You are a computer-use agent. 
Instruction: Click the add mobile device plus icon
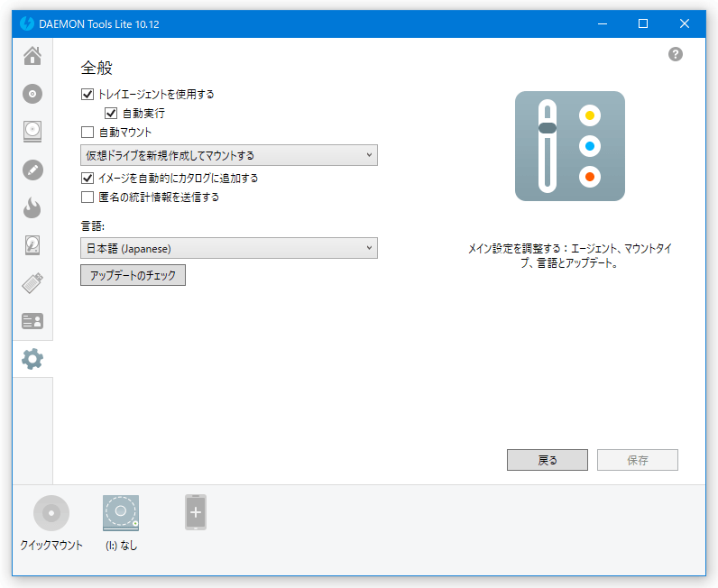(196, 512)
